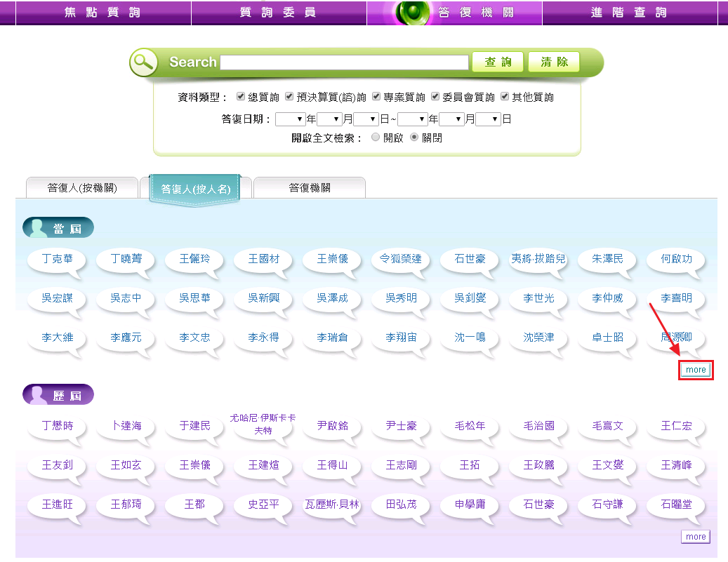Select respondent 丁克華 bubble
The width and height of the screenshot is (728, 562).
point(58,259)
